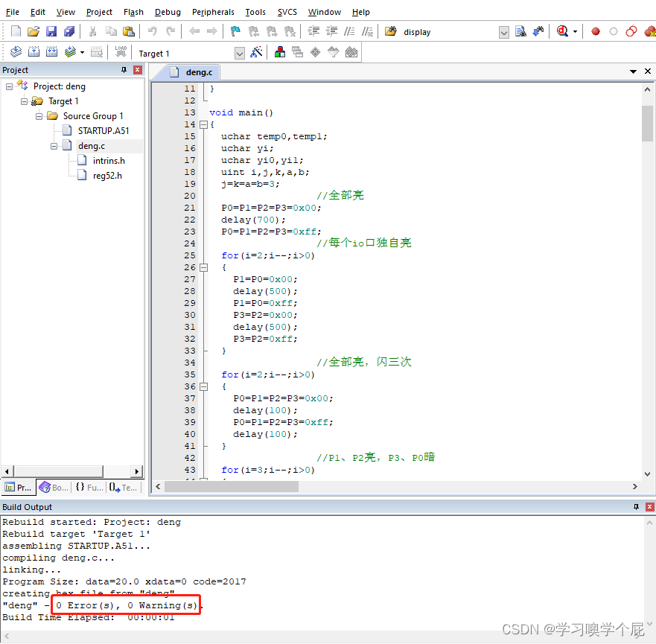This screenshot has height=644, width=656.
Task: Close the deng.c editor tab
Action: point(648,71)
